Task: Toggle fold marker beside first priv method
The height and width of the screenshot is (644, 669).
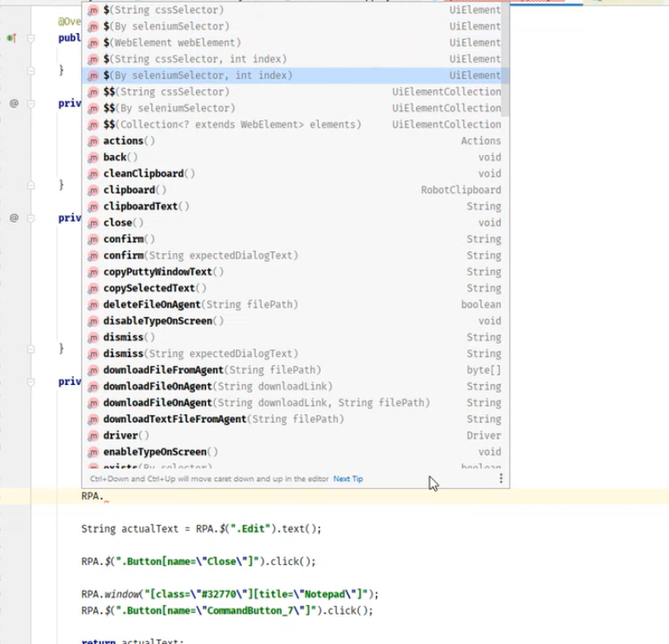Action: point(30,103)
